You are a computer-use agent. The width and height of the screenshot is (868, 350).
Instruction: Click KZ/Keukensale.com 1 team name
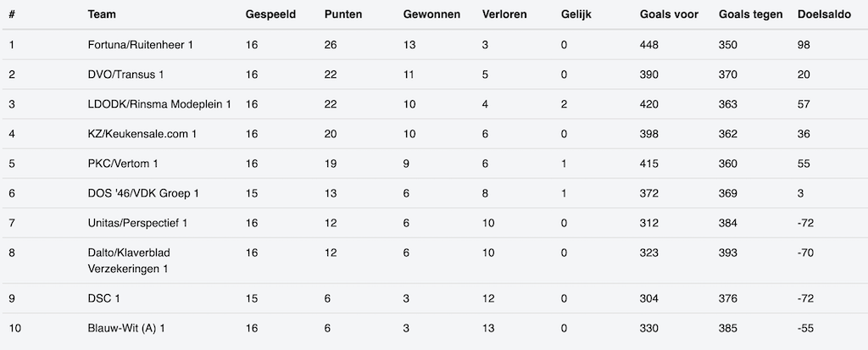(x=142, y=134)
